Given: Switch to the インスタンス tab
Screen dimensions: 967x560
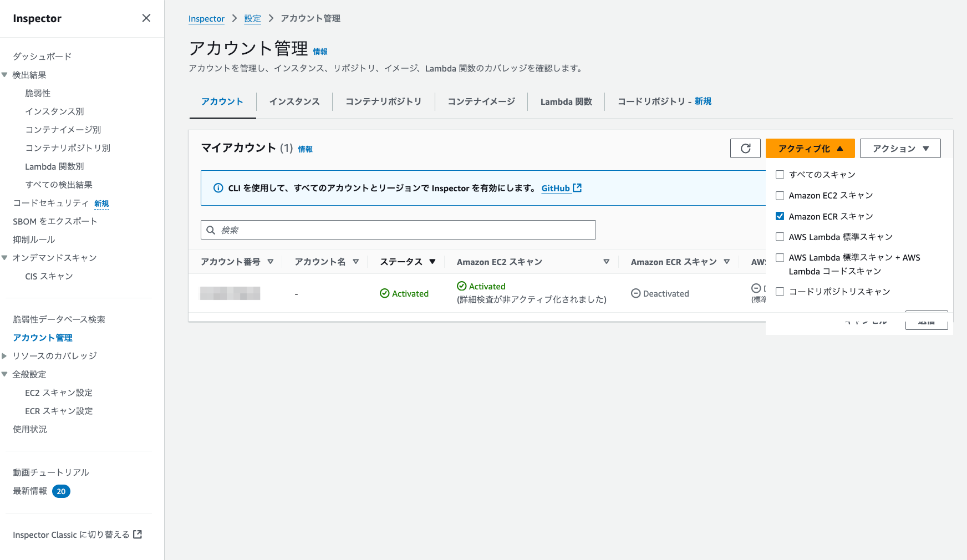Looking at the screenshot, I should click(x=294, y=101).
